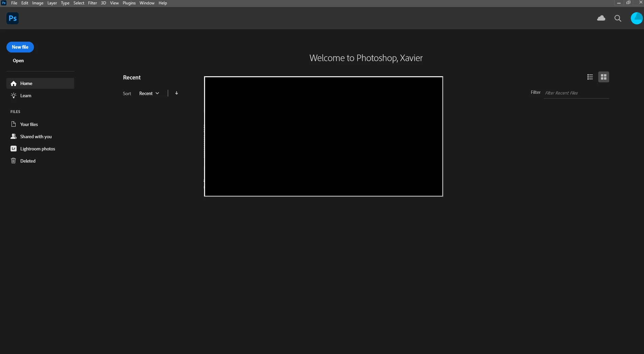Image resolution: width=644 pixels, height=354 pixels.
Task: Open the Filter menu
Action: pos(93,3)
